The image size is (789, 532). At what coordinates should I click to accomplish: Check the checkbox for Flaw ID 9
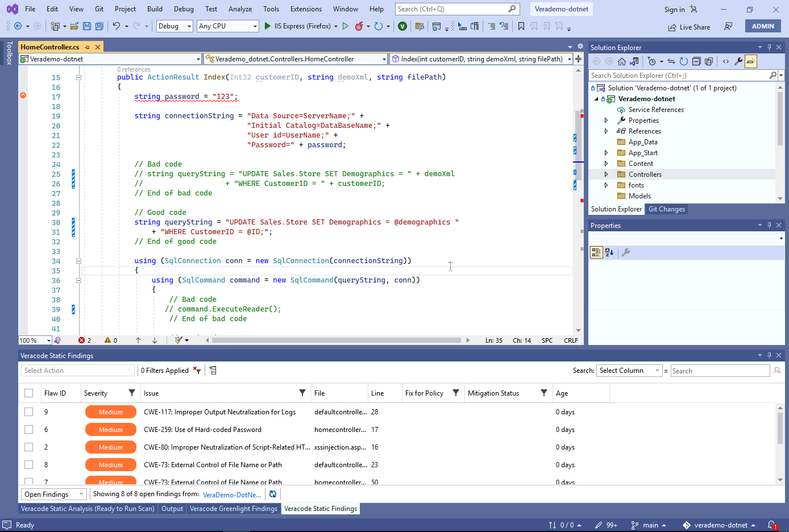pos(28,412)
